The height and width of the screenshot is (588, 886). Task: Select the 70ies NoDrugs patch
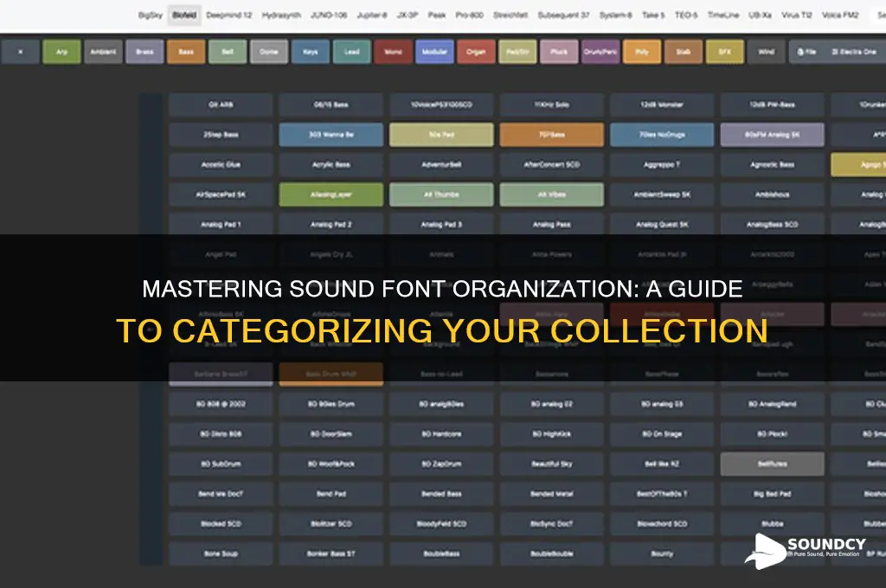coord(662,135)
